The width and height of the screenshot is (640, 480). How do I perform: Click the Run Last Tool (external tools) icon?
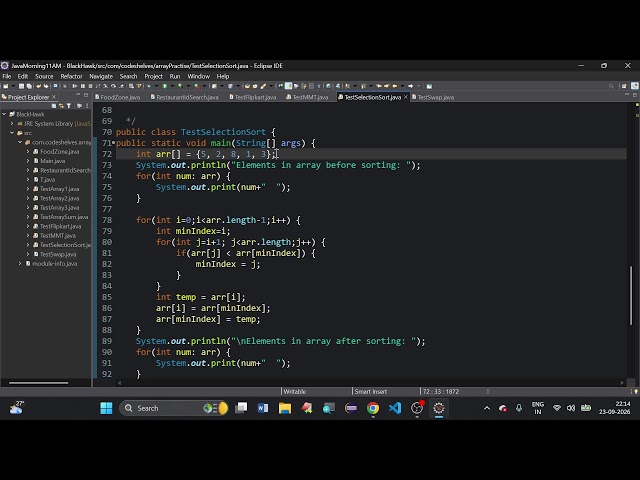click(x=197, y=86)
